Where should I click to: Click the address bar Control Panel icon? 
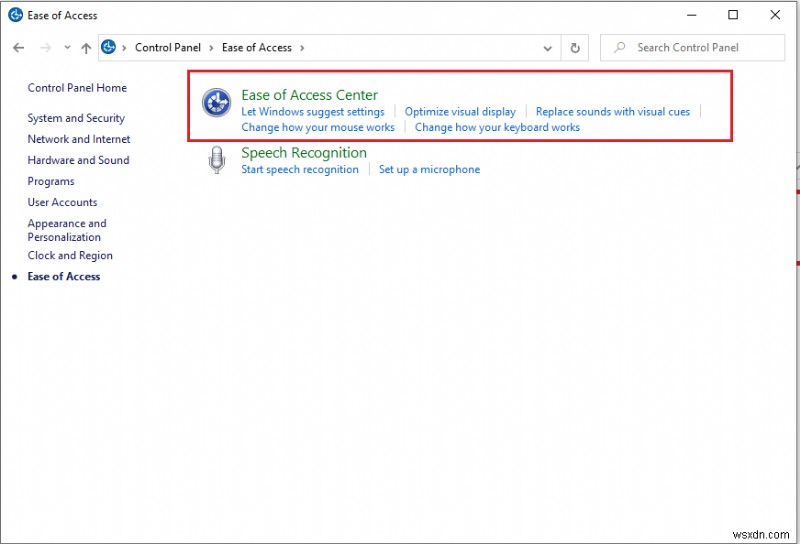tap(108, 47)
